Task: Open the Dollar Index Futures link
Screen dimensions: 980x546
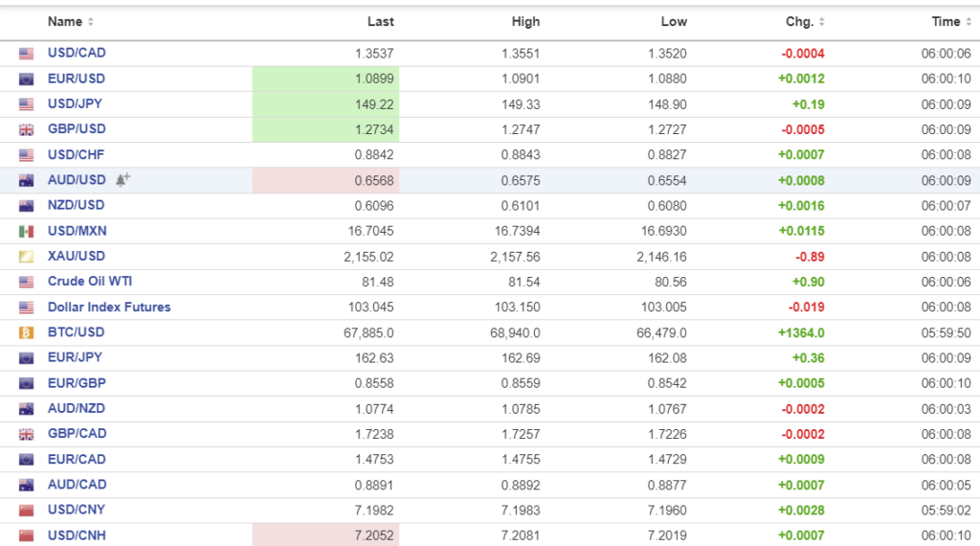Action: click(x=109, y=307)
